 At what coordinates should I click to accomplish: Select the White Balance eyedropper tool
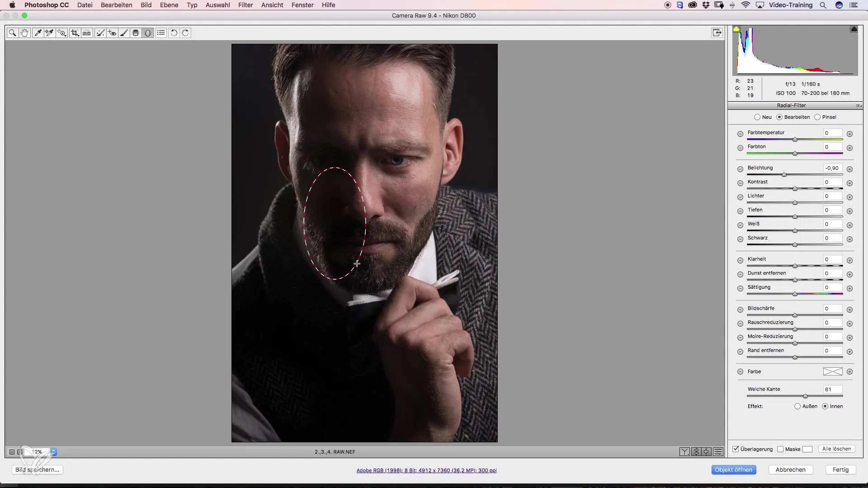point(38,33)
